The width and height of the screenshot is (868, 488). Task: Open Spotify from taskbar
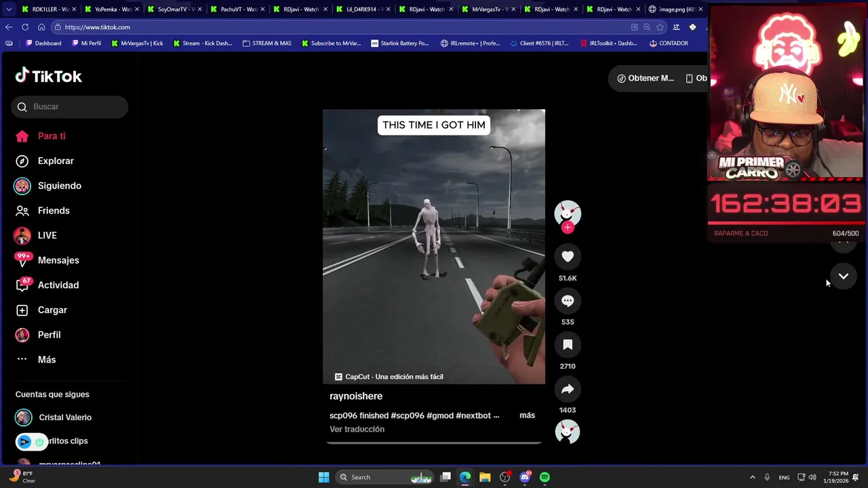[x=545, y=477]
